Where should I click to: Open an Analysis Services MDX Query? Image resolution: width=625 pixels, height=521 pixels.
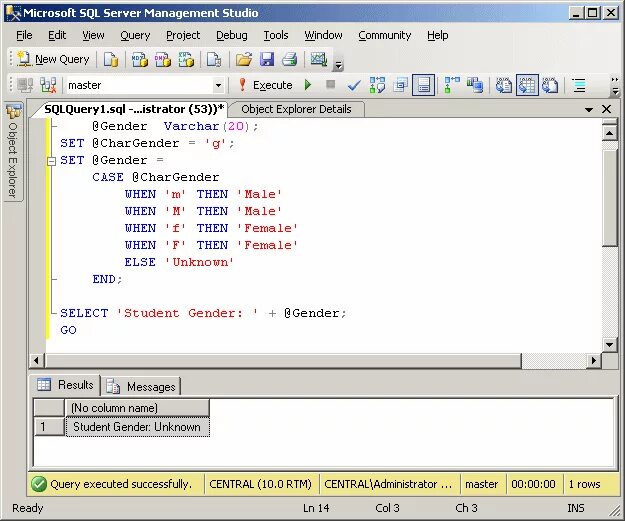pyautogui.click(x=140, y=60)
